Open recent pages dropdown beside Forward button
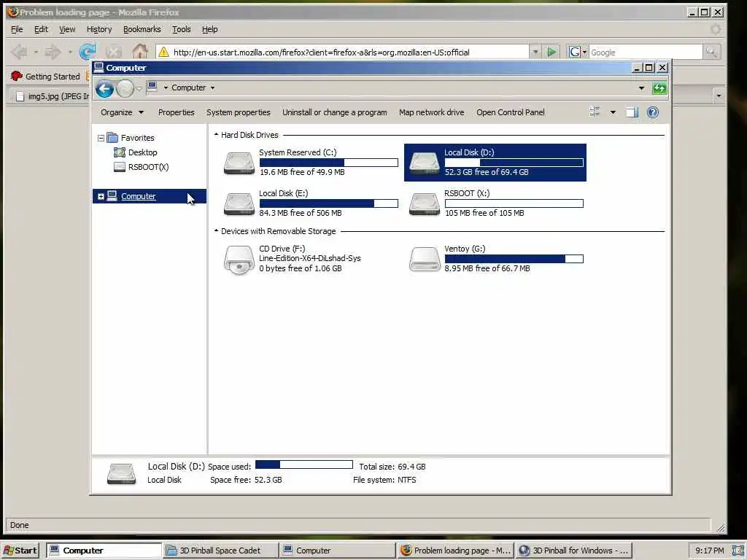This screenshot has width=747, height=560. coord(139,88)
